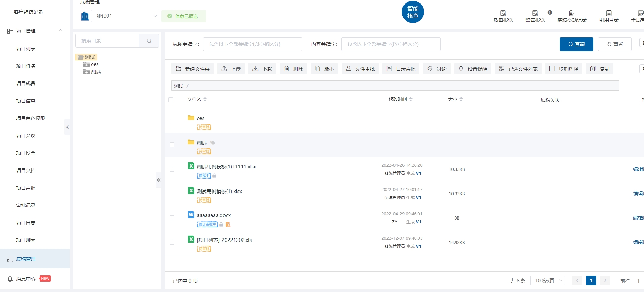Click the tag icon next to 测试 folder
644x292 pixels.
click(213, 143)
